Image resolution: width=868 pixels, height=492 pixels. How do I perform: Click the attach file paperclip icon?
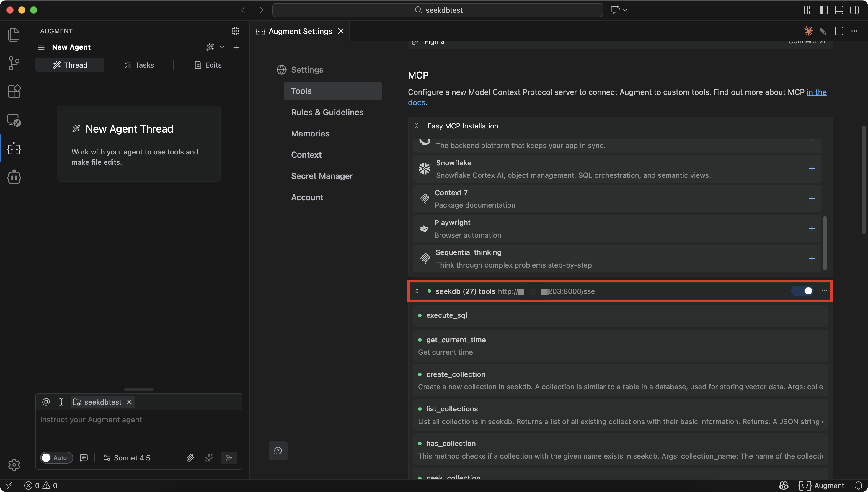tap(190, 458)
